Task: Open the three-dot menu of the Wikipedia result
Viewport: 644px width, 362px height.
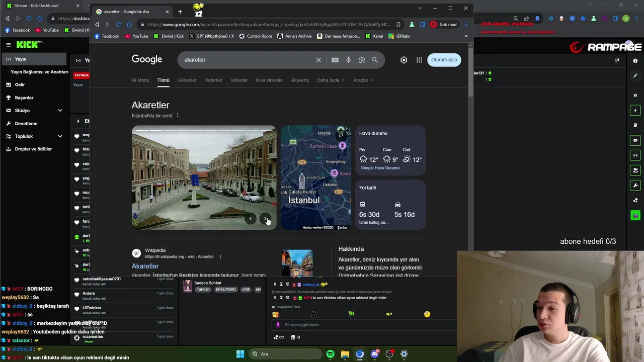Action: tap(220, 256)
